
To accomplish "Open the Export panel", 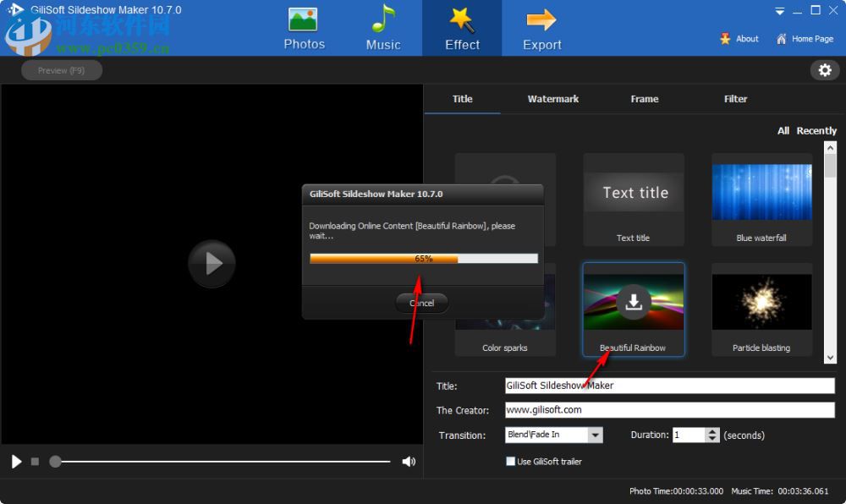I will [541, 28].
